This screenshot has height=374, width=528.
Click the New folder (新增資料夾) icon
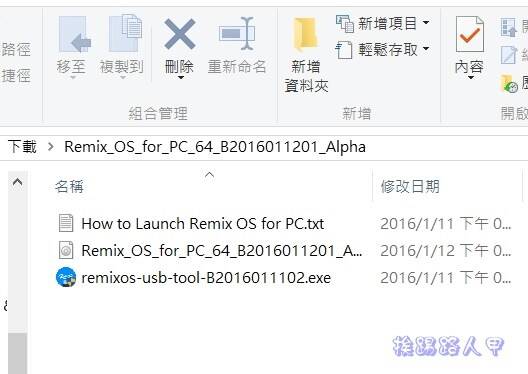(x=305, y=35)
